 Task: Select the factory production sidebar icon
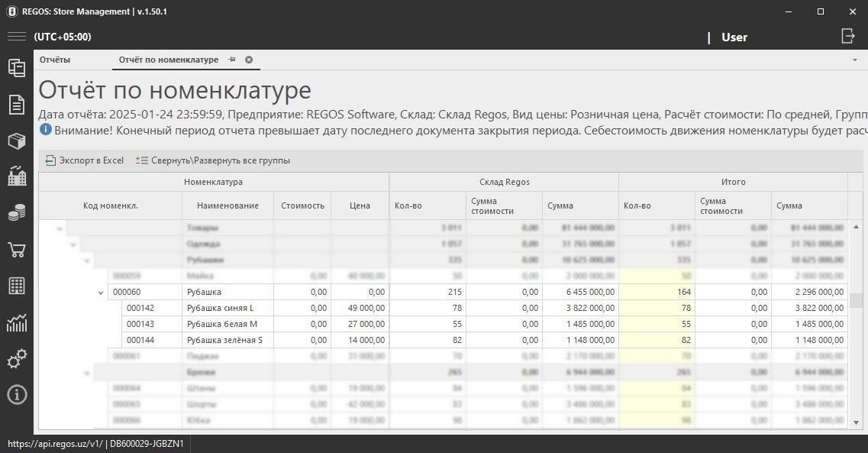pos(16,177)
